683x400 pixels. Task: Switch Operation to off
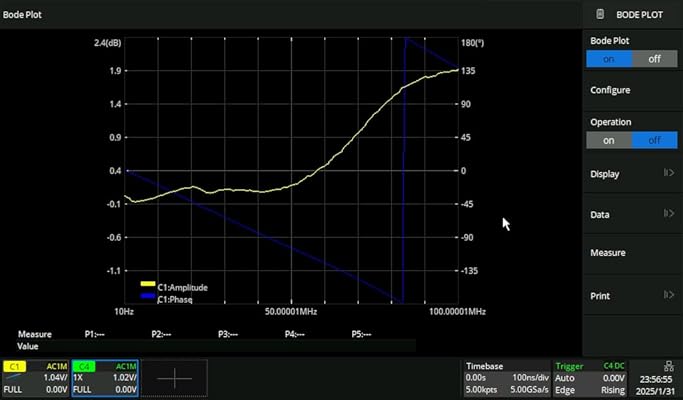click(x=655, y=140)
